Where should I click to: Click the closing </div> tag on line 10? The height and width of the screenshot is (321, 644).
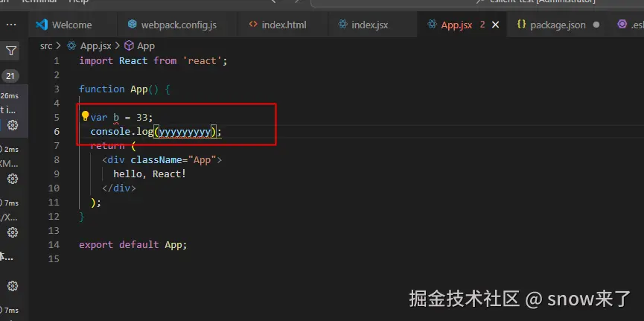tap(118, 188)
